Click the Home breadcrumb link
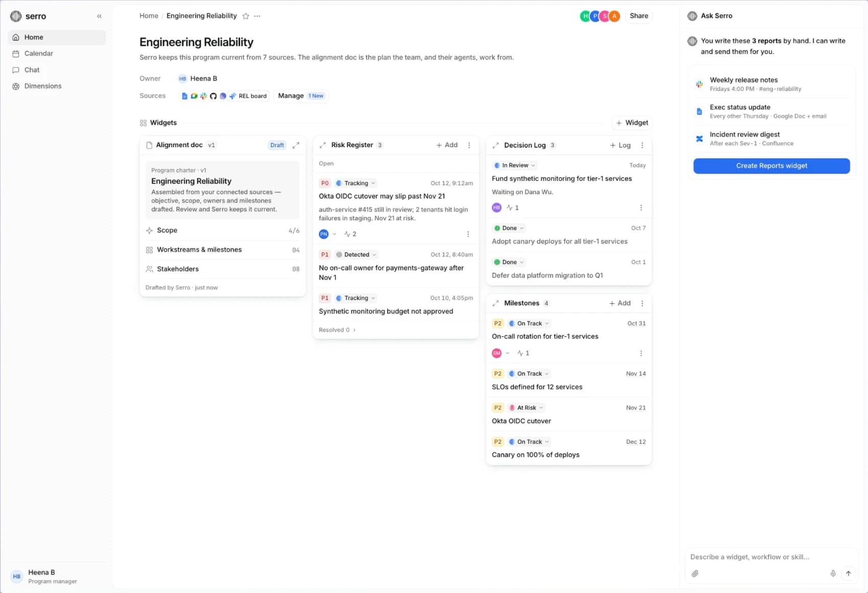 pos(149,16)
